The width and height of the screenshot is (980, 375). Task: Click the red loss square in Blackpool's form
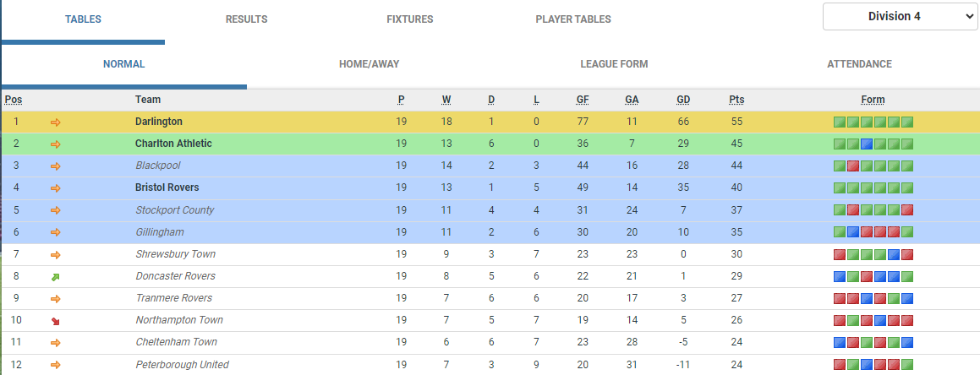pos(853,166)
